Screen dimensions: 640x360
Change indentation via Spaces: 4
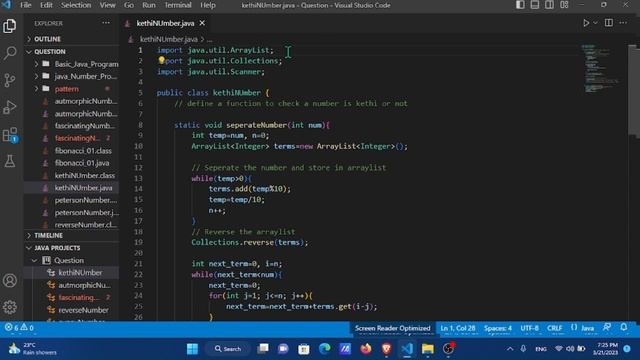[x=498, y=328]
